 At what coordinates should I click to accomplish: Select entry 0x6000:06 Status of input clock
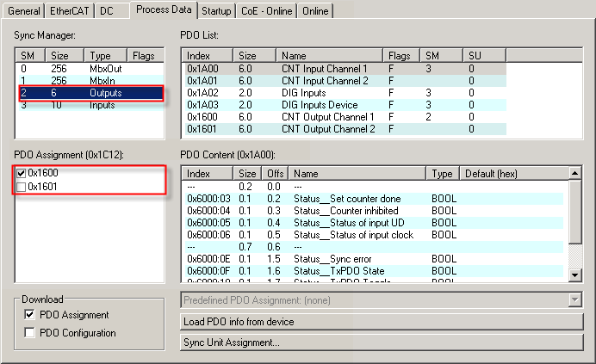click(x=374, y=235)
